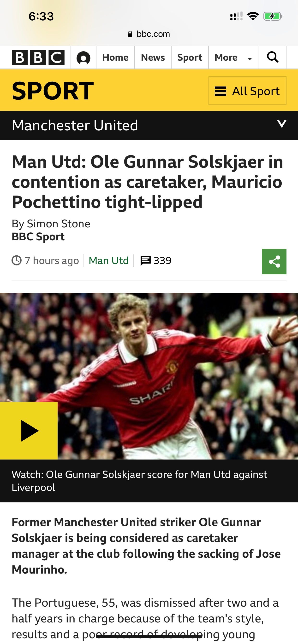Tap the padlock icon beside bbc.com
The height and width of the screenshot is (644, 298).
click(130, 34)
